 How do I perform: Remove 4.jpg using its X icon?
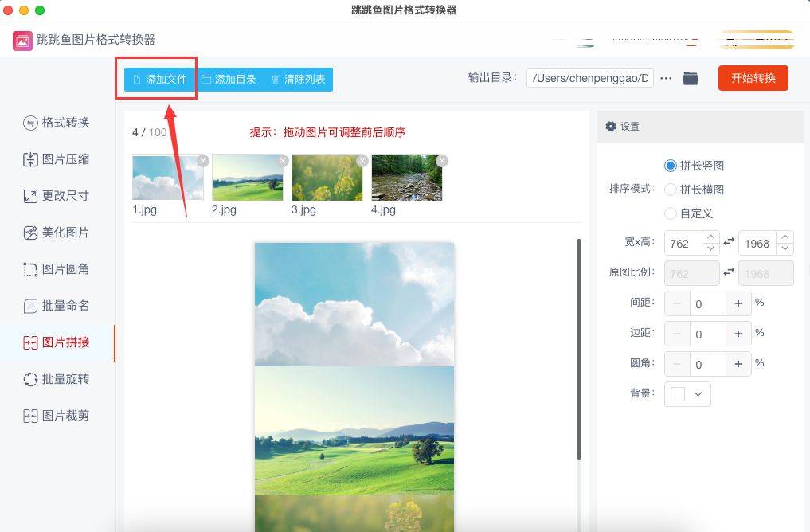(x=442, y=161)
